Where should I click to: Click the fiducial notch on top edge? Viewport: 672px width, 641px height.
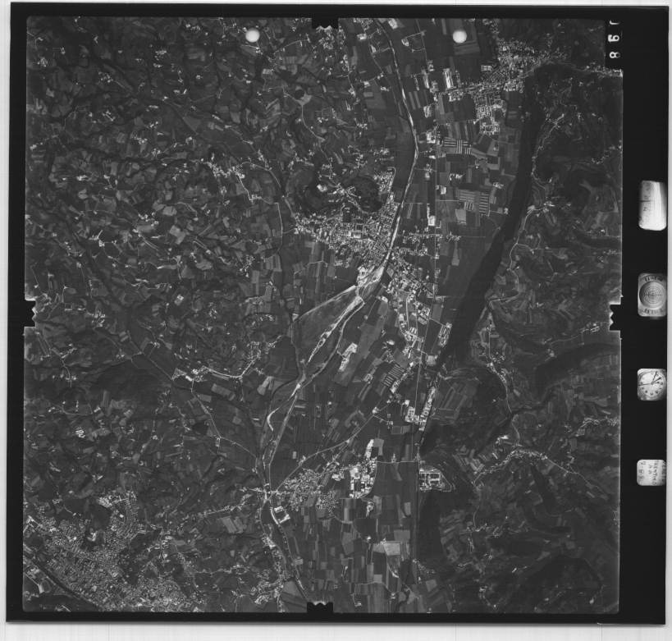click(x=326, y=21)
